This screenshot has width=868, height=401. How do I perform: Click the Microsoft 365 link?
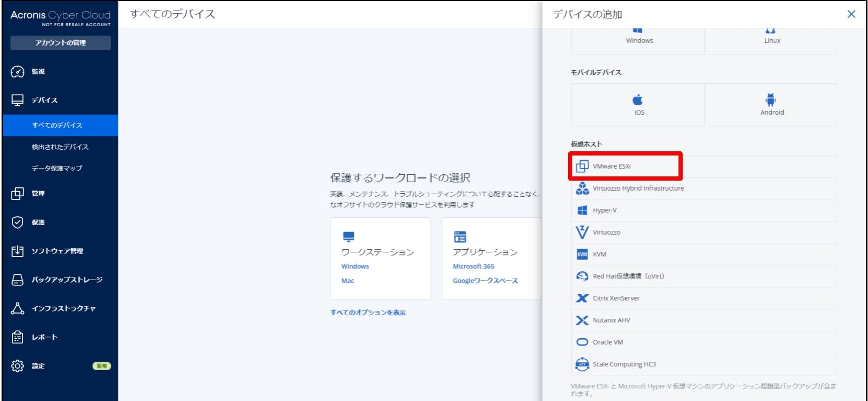click(473, 266)
